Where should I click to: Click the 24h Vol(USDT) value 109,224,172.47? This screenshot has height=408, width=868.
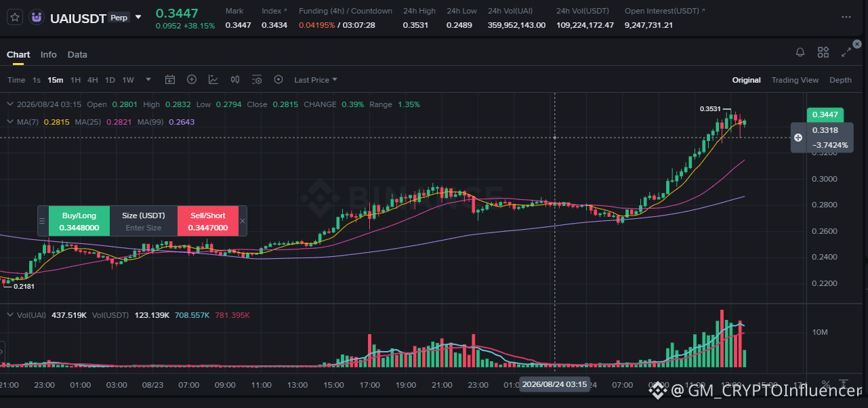click(585, 25)
